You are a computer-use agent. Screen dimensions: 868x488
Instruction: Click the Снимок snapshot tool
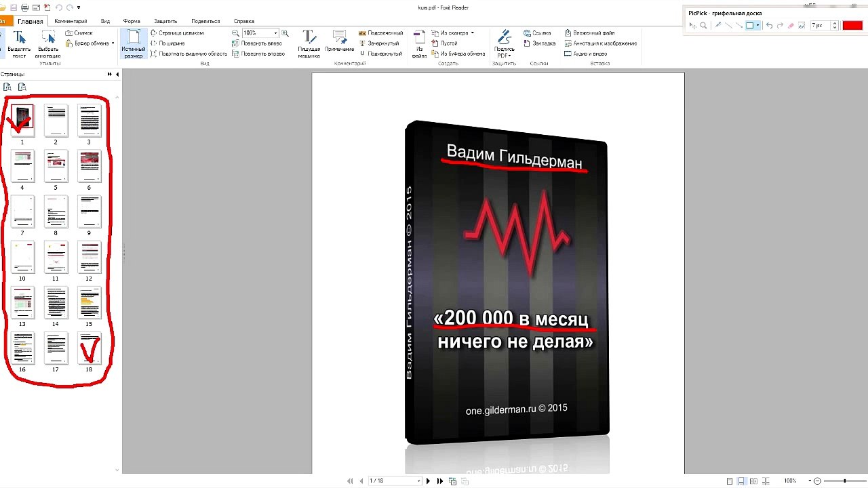(x=79, y=33)
